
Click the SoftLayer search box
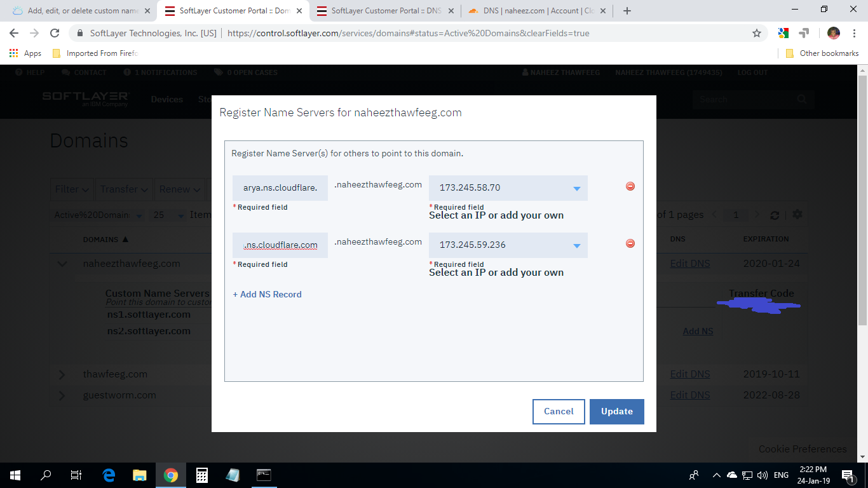[753, 99]
